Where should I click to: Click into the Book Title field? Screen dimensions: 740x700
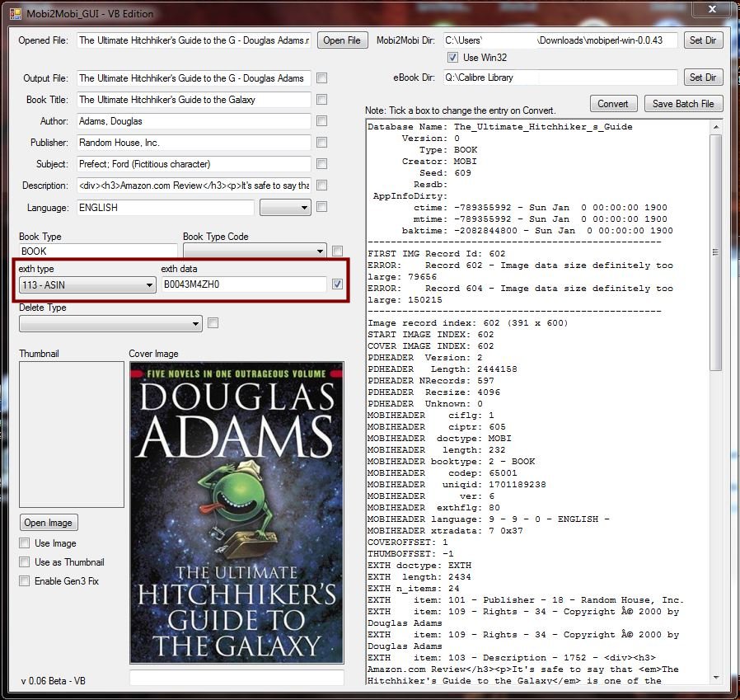194,100
